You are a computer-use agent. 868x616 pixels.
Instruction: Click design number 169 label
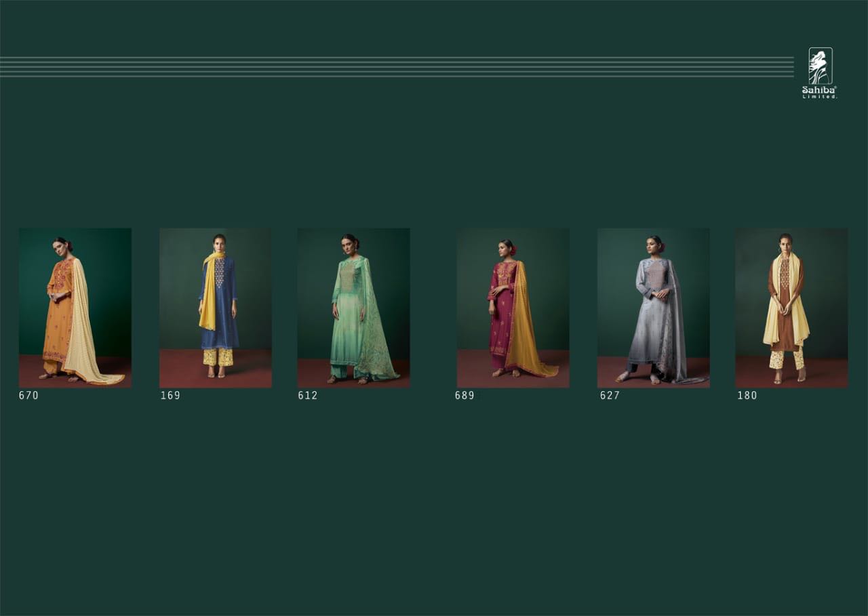pyautogui.click(x=170, y=396)
